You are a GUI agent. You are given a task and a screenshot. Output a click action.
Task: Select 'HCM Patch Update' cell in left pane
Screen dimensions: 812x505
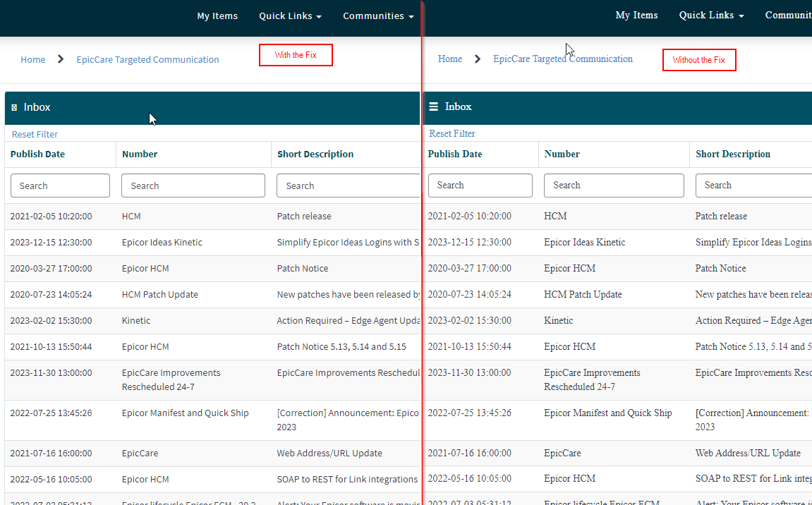coord(160,294)
